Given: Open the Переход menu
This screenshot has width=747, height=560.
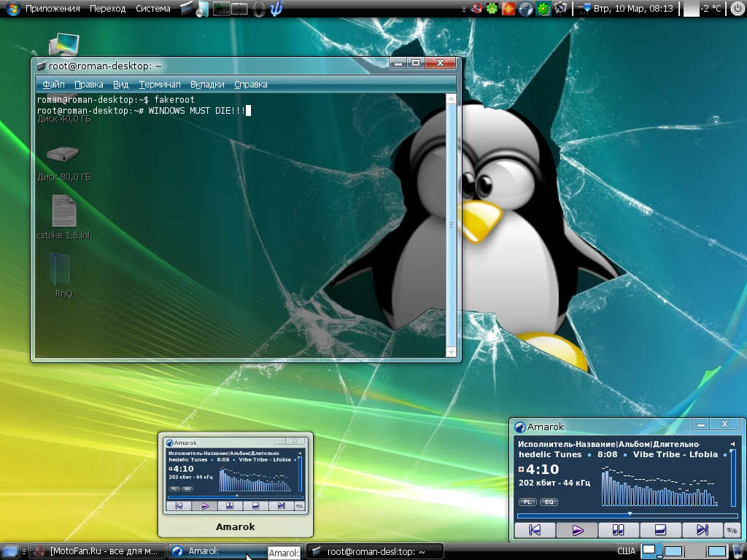Looking at the screenshot, I should [x=108, y=9].
